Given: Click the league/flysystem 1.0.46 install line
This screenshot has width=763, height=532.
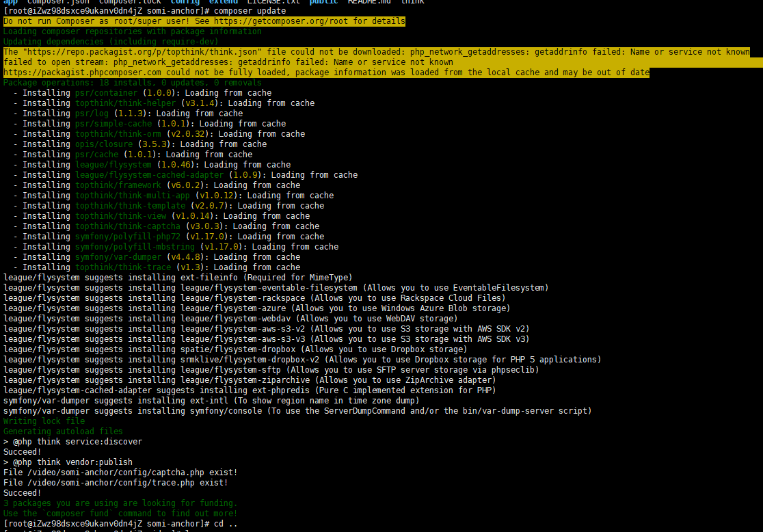Looking at the screenshot, I should point(152,165).
